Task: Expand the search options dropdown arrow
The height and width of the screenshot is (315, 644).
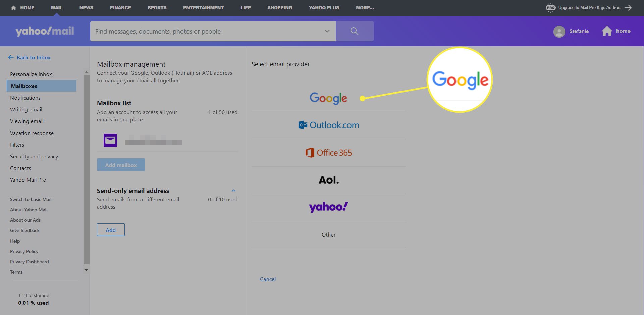Action: [x=327, y=31]
